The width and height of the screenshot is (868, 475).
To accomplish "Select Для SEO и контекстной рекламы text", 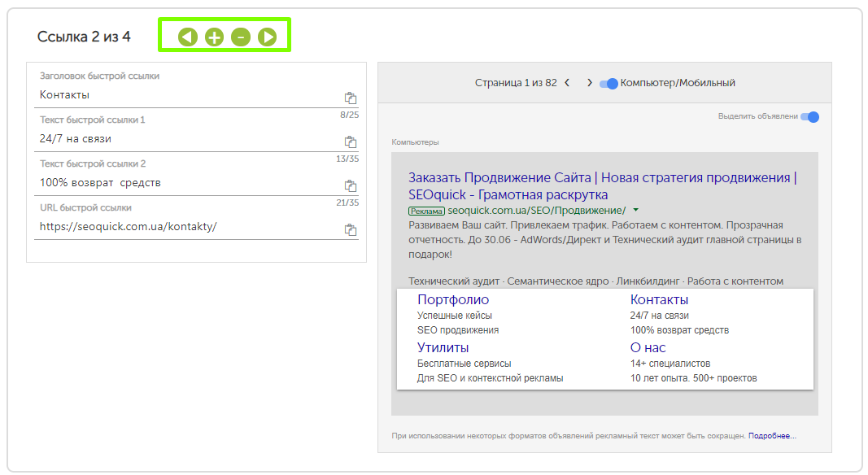I will click(x=490, y=378).
